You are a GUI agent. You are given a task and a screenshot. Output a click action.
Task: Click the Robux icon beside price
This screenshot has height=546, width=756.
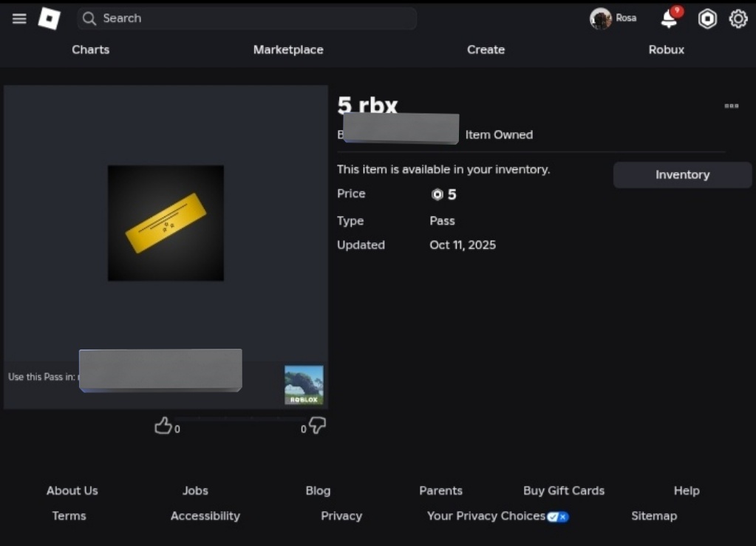(437, 194)
